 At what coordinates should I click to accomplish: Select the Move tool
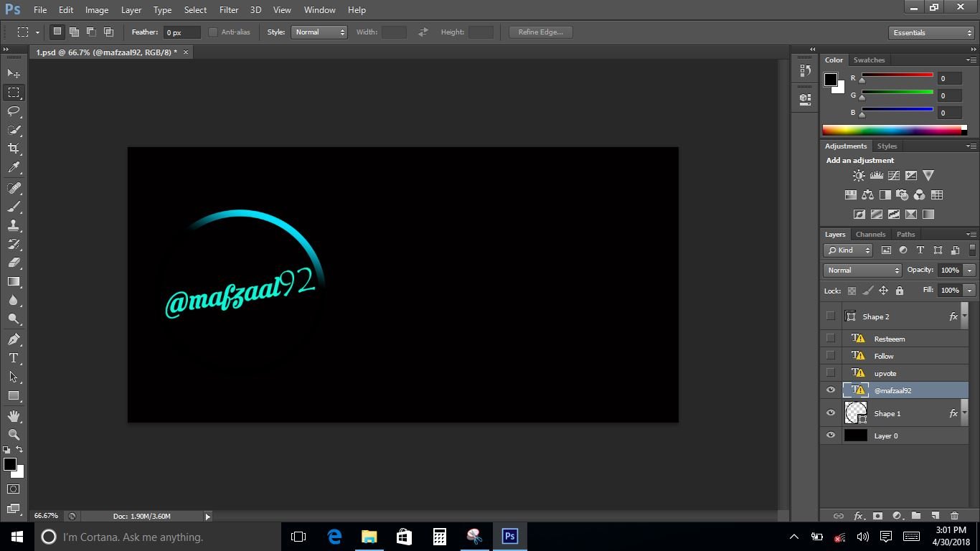[x=14, y=73]
